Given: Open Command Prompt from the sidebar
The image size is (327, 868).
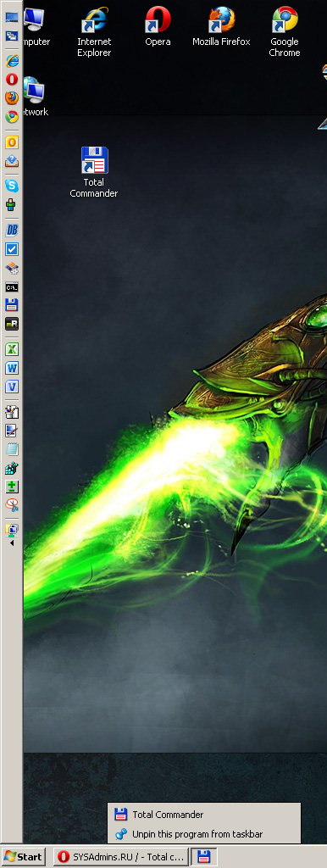Looking at the screenshot, I should [x=12, y=287].
